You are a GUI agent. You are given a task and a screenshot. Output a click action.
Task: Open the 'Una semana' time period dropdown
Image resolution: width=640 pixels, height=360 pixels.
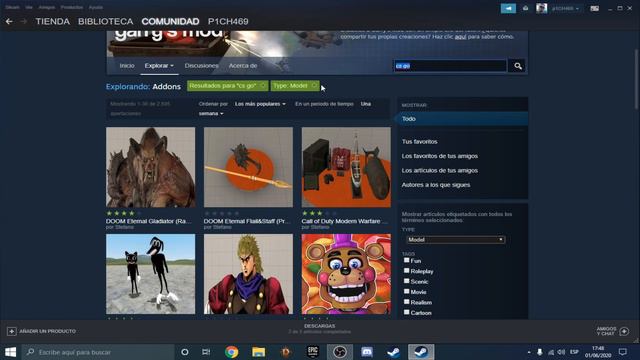[x=211, y=113]
